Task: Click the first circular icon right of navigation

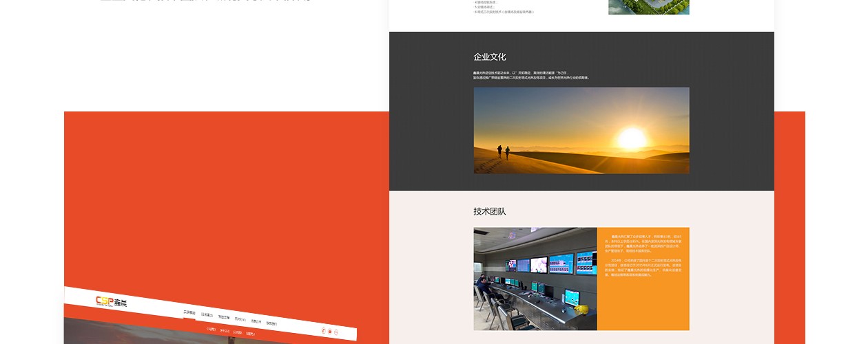Action: click(323, 331)
